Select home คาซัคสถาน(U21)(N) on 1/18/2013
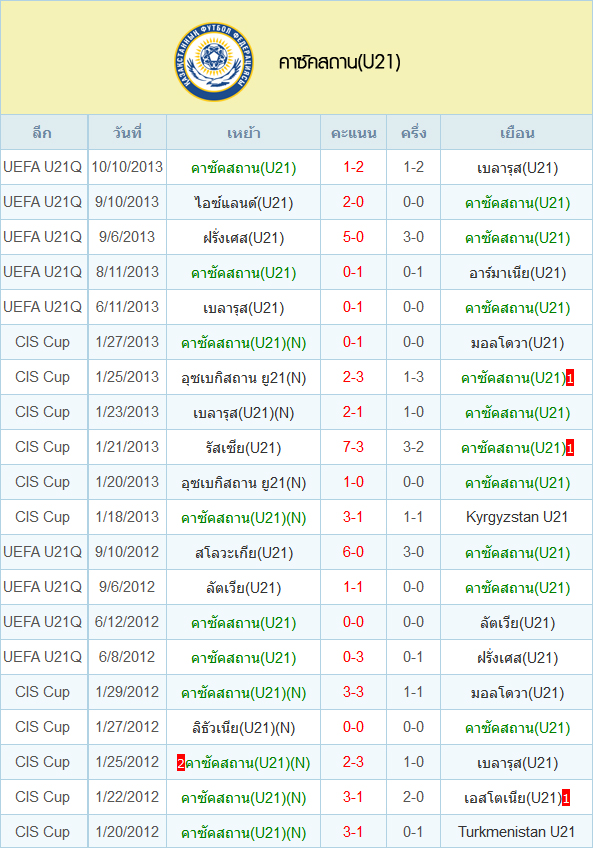The width and height of the screenshot is (593, 848). click(x=243, y=518)
